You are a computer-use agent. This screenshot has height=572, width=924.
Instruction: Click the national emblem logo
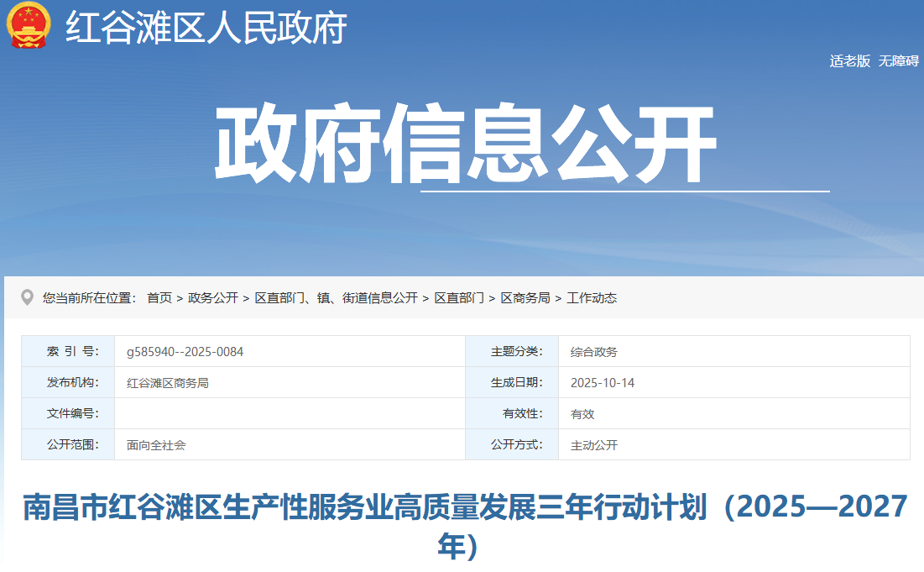[29, 26]
